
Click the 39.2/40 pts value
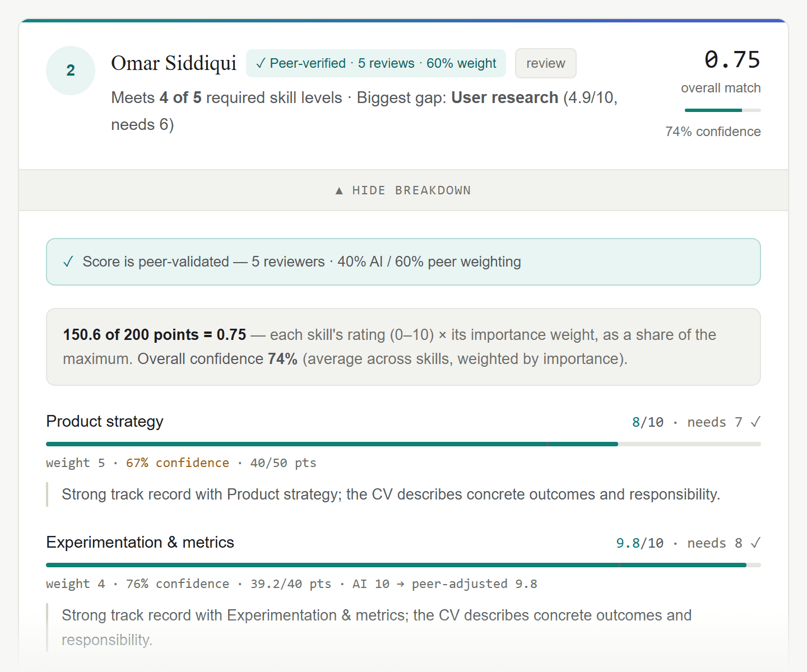pyautogui.click(x=291, y=584)
